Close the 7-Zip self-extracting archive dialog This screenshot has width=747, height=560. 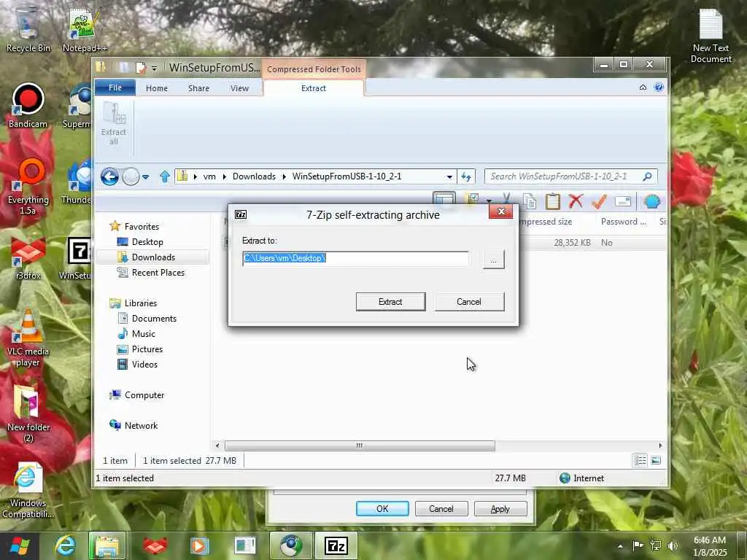tap(500, 211)
